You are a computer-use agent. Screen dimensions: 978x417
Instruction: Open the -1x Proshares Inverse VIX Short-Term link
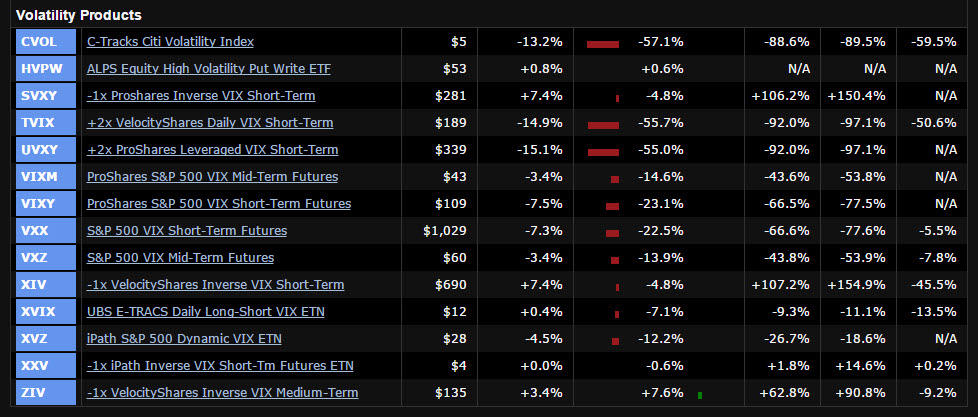click(x=201, y=96)
